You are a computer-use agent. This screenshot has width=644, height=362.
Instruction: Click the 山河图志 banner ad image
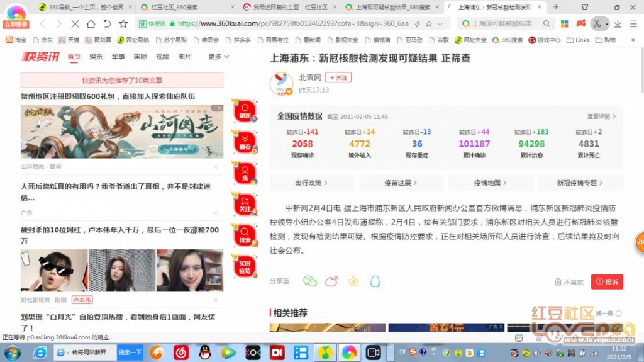coord(122,131)
